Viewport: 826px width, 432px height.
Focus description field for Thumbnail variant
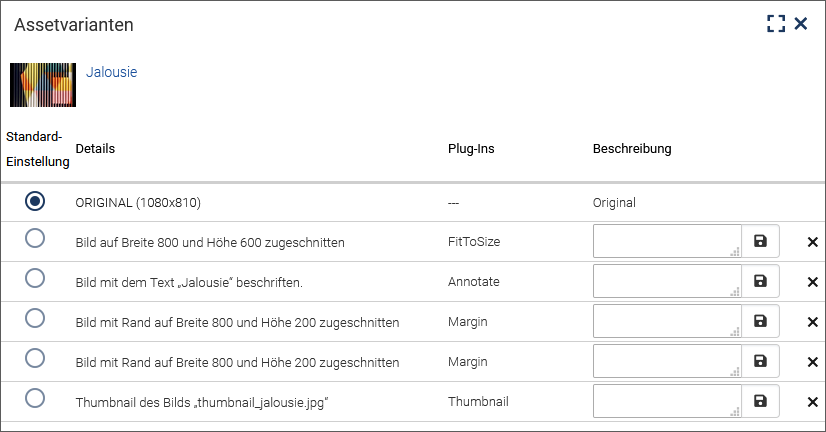click(667, 401)
